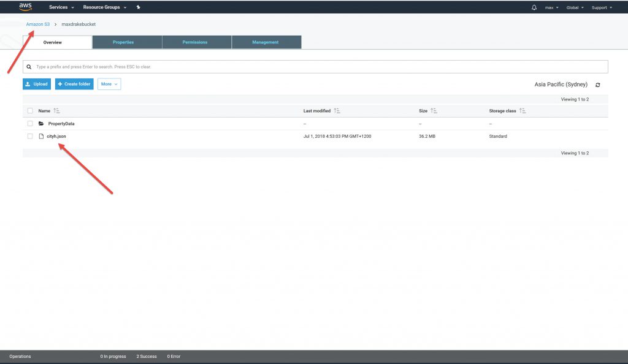Click the refresh icon next to region
Viewport: 628px width, 364px height.
coord(598,85)
